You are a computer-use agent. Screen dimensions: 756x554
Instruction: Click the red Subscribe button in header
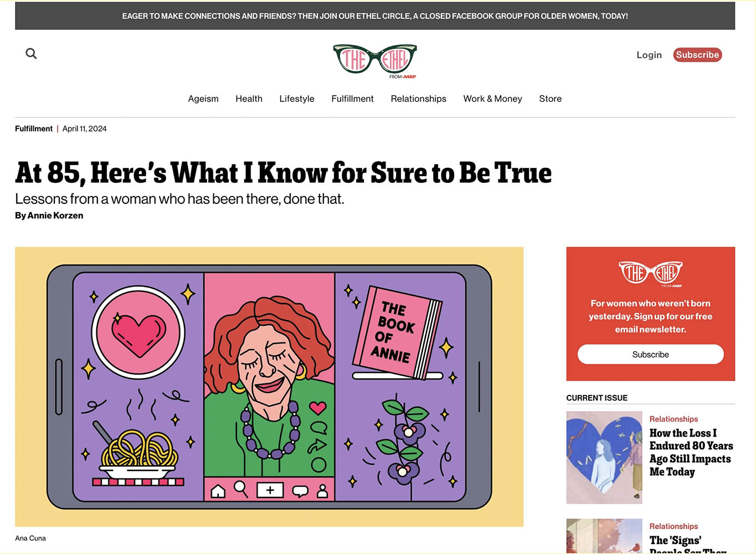coord(697,55)
